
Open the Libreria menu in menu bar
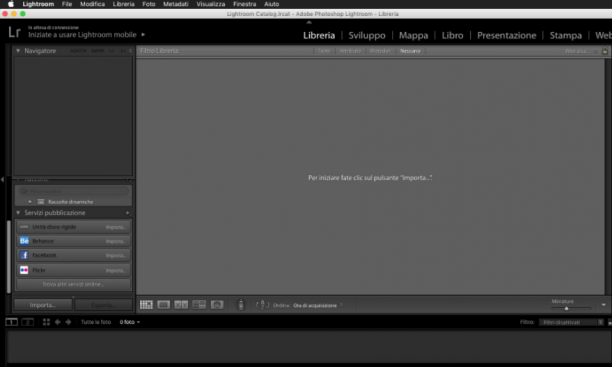tap(123, 4)
